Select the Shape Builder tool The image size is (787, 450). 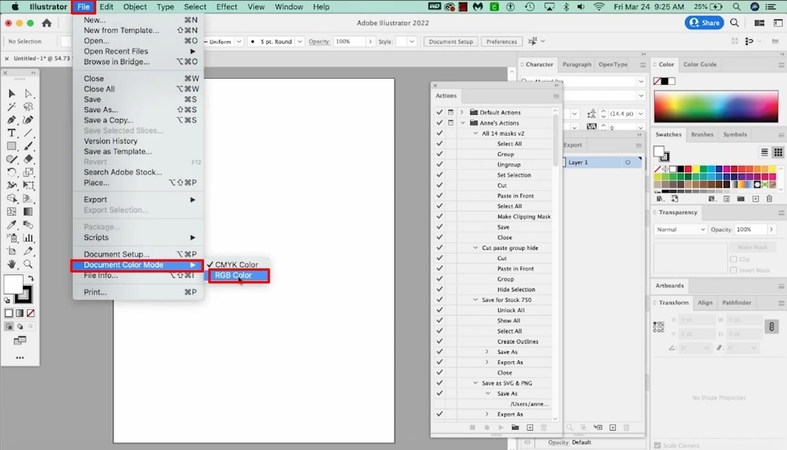point(12,199)
